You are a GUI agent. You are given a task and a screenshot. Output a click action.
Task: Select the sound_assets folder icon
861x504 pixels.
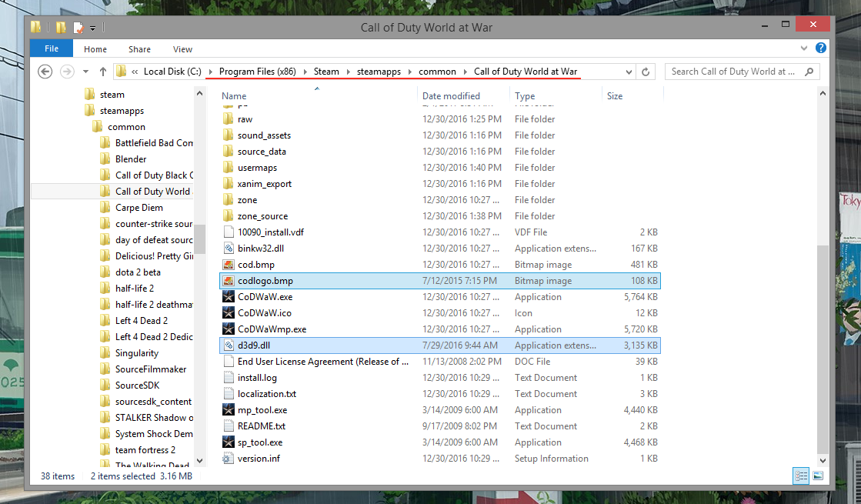coord(229,135)
